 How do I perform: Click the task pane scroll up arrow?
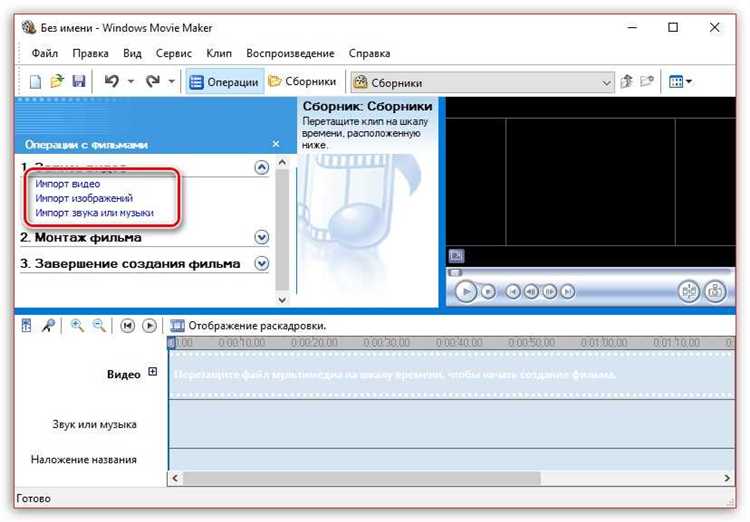click(282, 163)
